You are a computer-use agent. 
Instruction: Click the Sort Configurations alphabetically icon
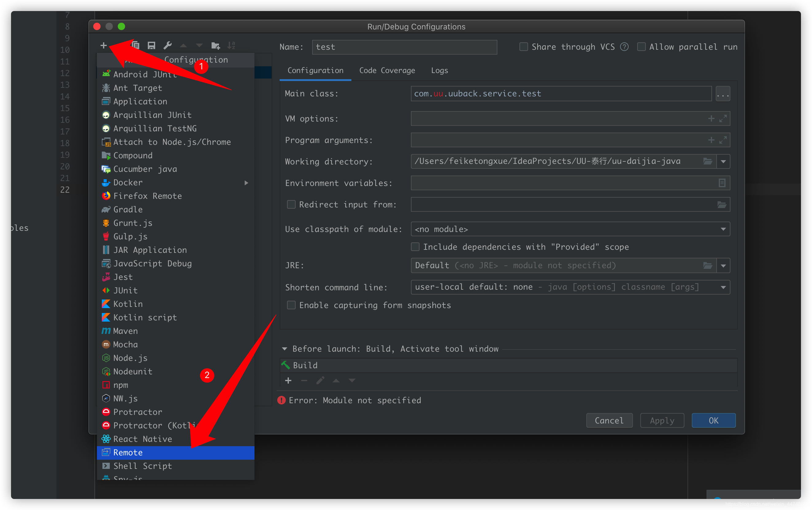pos(231,45)
